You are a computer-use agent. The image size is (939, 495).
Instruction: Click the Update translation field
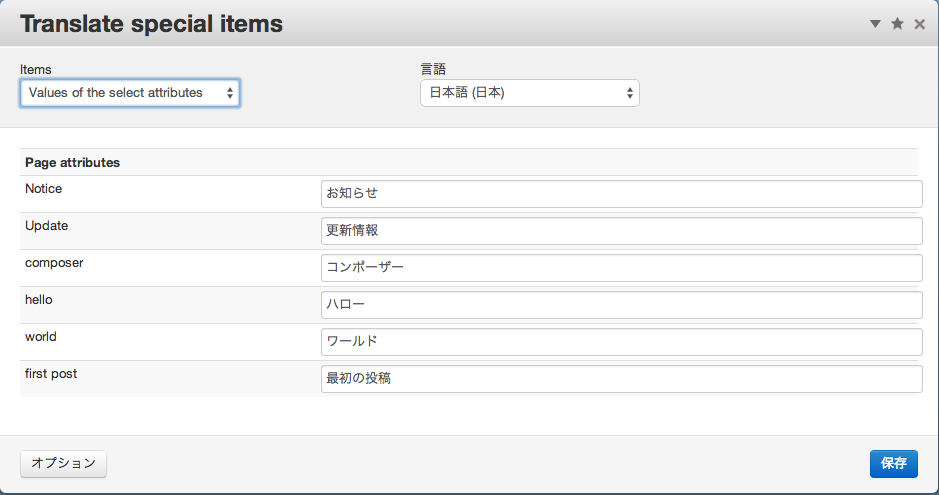621,231
